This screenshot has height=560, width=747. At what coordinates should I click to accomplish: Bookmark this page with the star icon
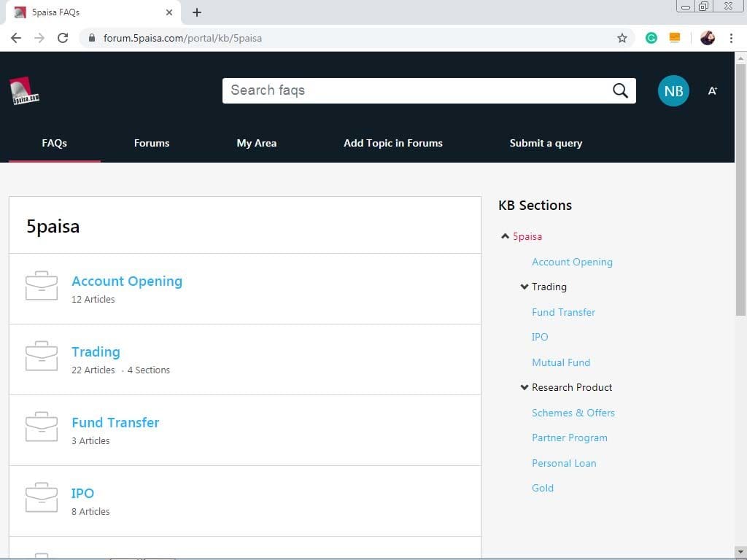pos(622,38)
